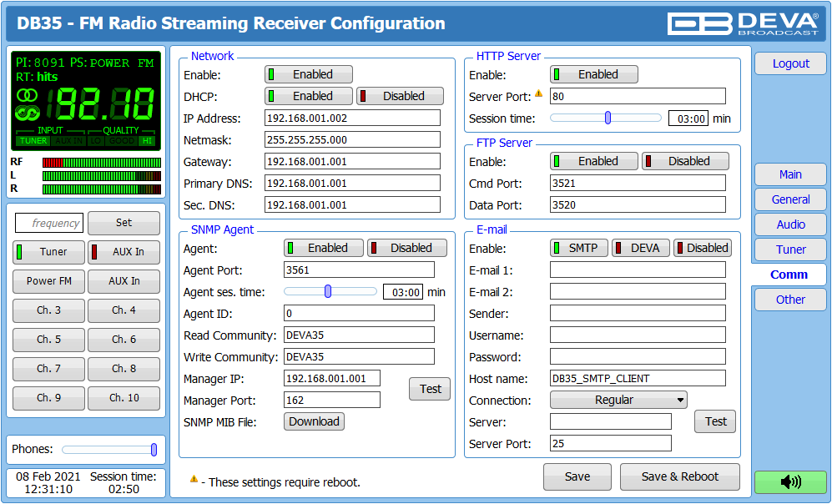Image resolution: width=832 pixels, height=504 pixels.
Task: Open the Other section tab
Action: pyautogui.click(x=790, y=300)
